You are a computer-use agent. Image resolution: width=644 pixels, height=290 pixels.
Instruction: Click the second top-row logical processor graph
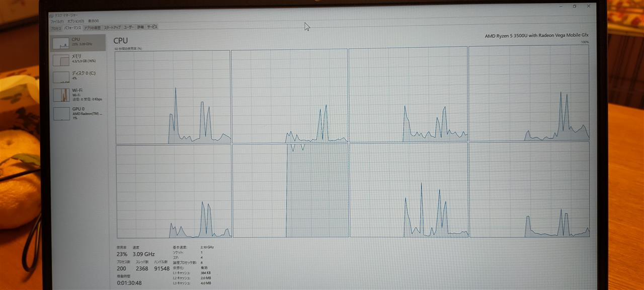[289, 96]
